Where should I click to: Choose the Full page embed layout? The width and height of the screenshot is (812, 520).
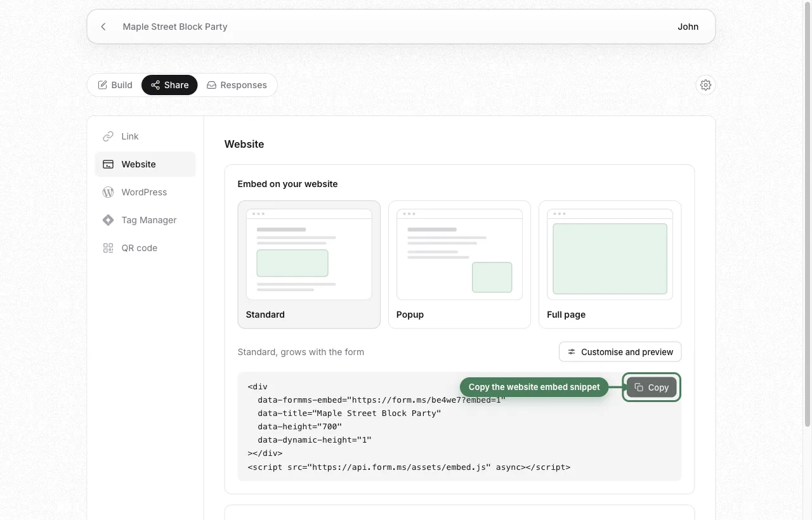pos(610,264)
